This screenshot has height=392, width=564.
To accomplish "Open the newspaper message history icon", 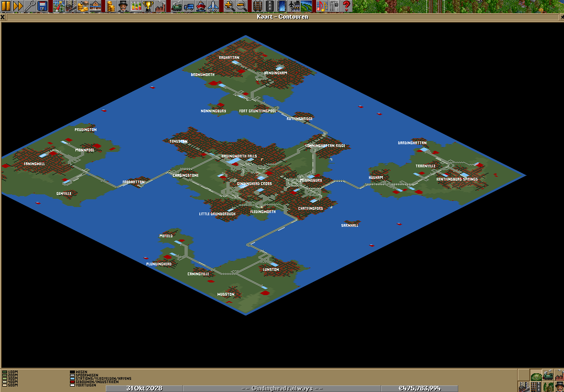I will (335, 6).
